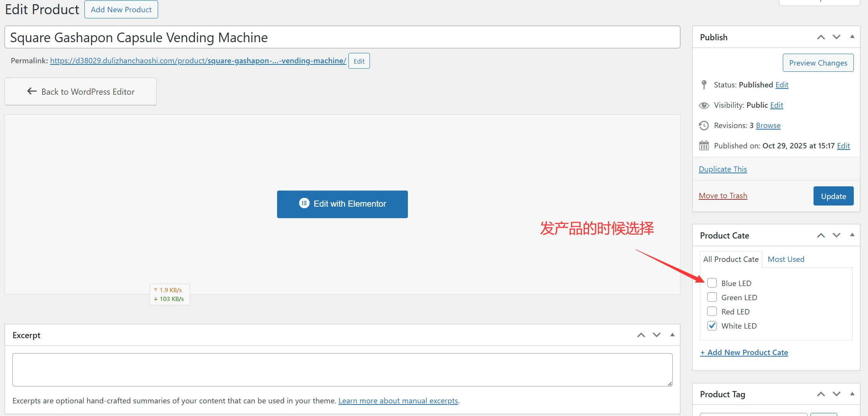Uncheck the White LED category

[712, 326]
